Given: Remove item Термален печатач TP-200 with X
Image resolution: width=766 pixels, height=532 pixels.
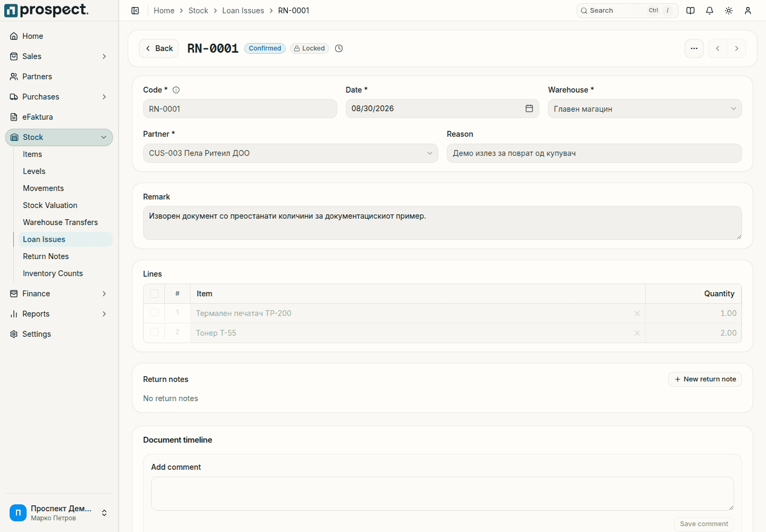Looking at the screenshot, I should point(637,313).
